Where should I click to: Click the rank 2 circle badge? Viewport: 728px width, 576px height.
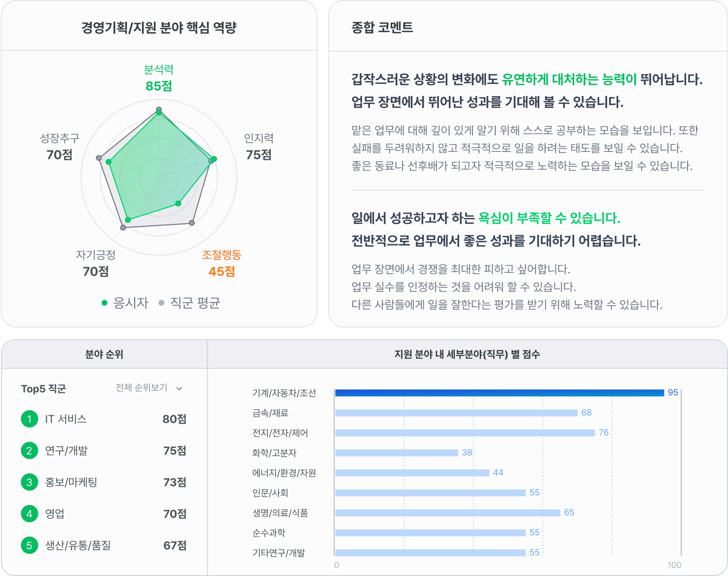(29, 451)
